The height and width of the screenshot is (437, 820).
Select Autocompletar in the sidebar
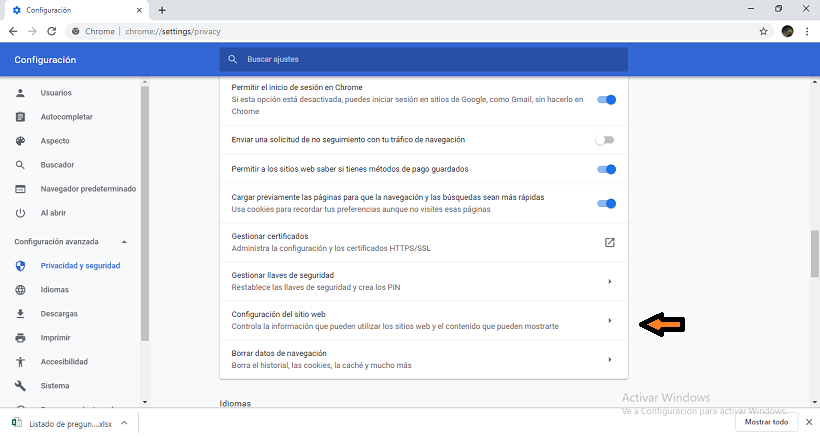pyautogui.click(x=67, y=117)
